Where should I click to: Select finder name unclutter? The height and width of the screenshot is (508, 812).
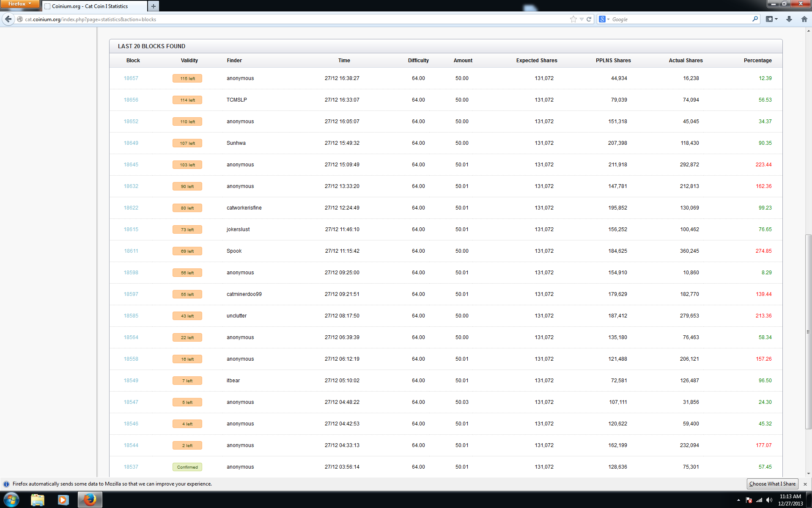pyautogui.click(x=236, y=316)
